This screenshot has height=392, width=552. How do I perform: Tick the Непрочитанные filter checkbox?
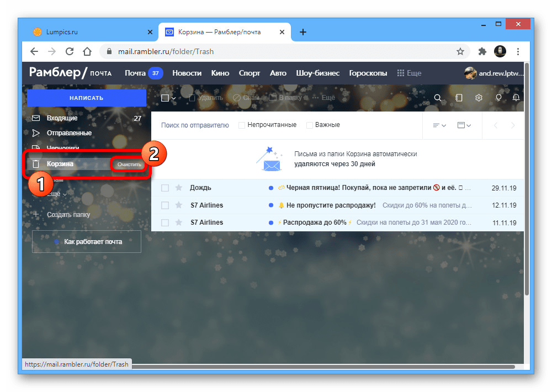(x=242, y=125)
